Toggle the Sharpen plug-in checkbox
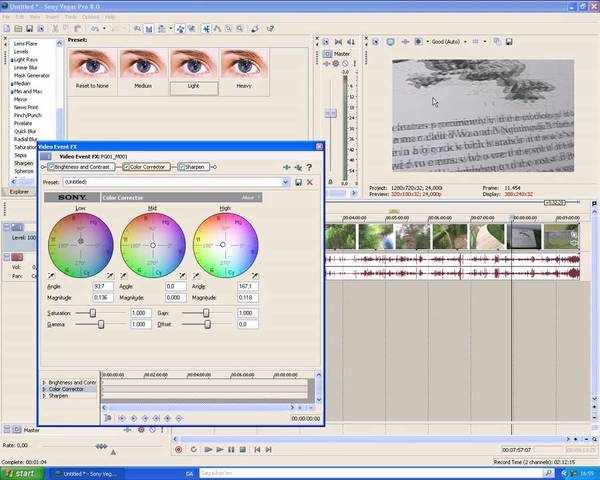Screen dimensions: 600x480 (182, 167)
